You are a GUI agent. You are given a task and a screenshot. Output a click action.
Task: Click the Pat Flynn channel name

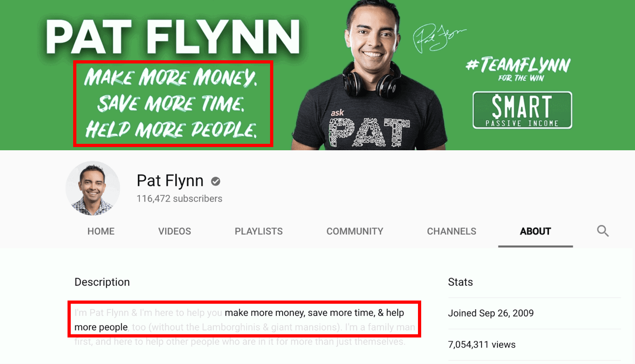[170, 181]
